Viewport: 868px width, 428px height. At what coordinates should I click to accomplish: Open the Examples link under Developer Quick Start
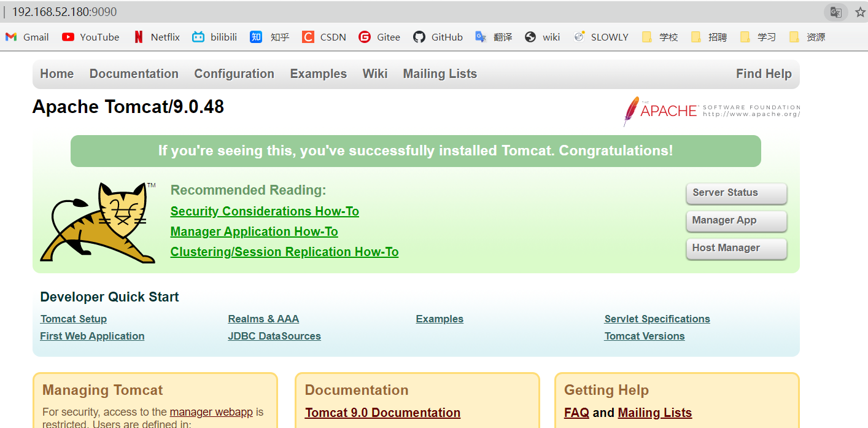coord(440,319)
